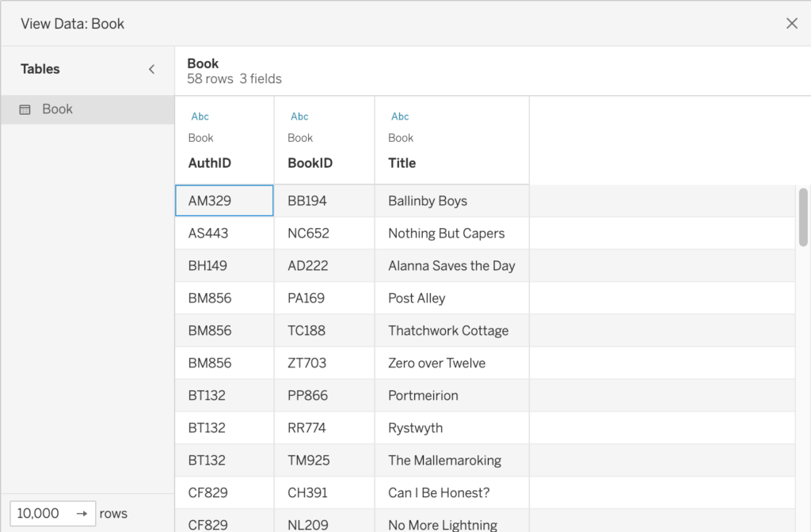Select the Book table in Tables list
The width and height of the screenshot is (811, 532).
pyautogui.click(x=57, y=110)
